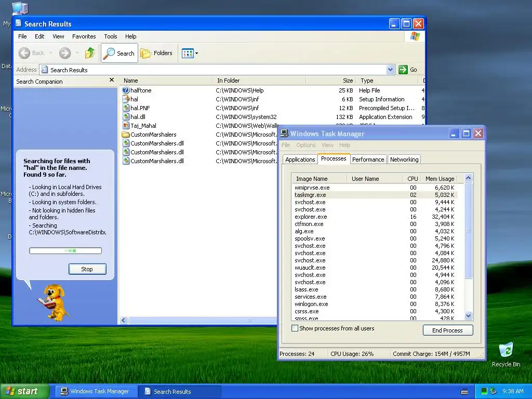Select the hal setup information file icon

tap(126, 99)
